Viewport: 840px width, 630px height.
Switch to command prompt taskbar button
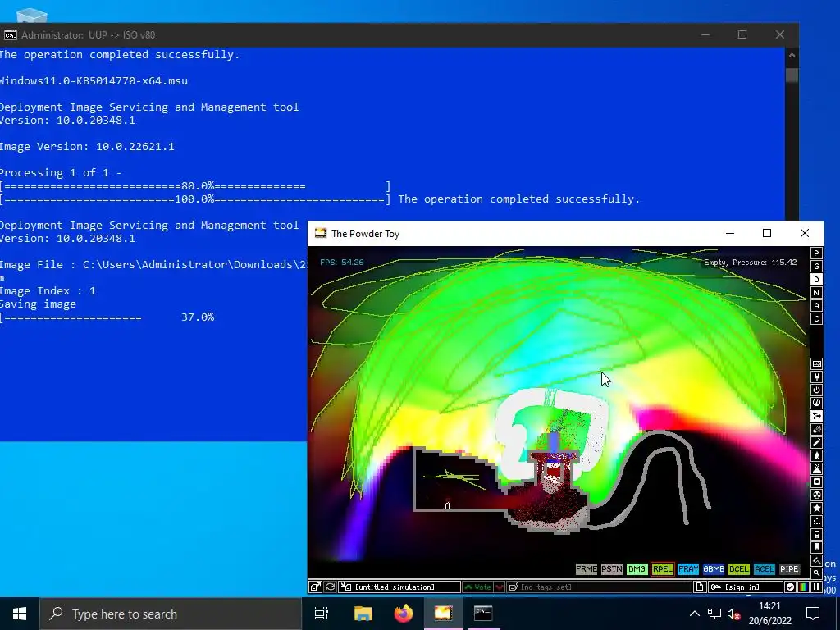[x=483, y=614]
